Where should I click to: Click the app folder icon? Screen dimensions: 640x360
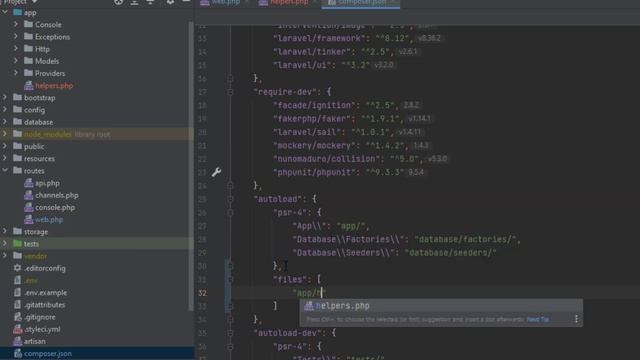[17, 13]
